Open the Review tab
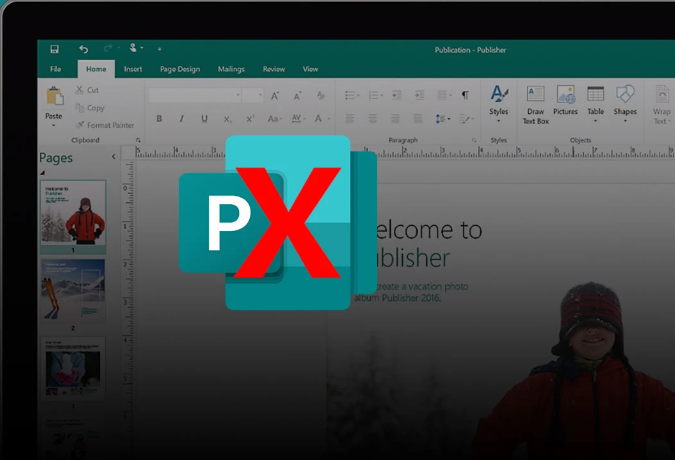The image size is (675, 460). coord(274,69)
